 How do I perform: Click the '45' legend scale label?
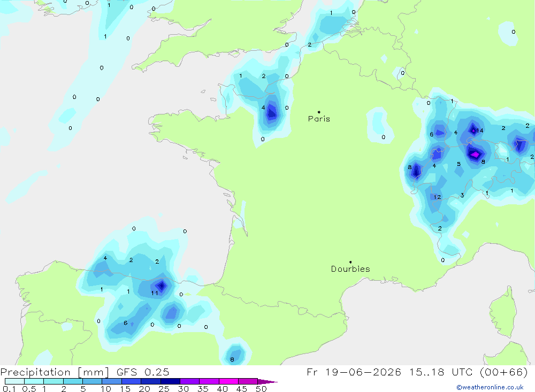tap(242, 389)
